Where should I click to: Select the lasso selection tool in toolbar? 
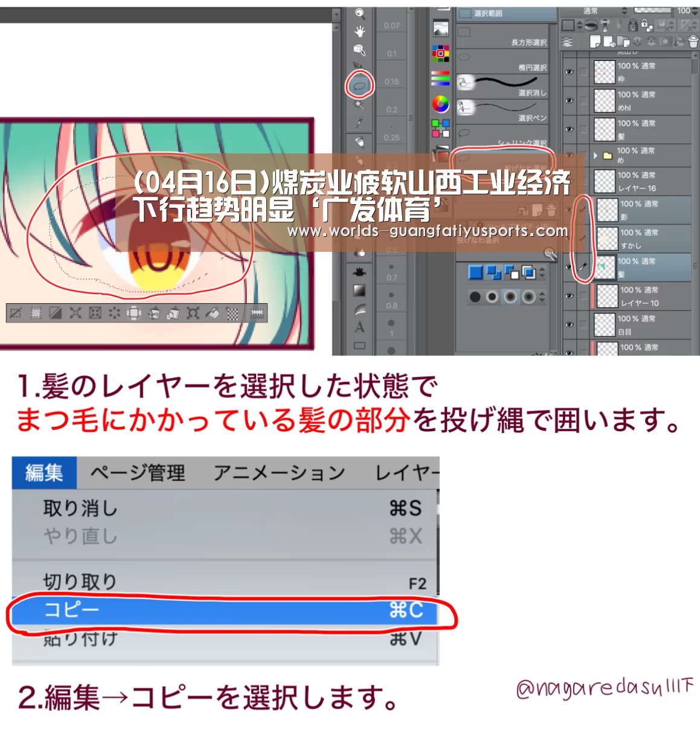359,86
